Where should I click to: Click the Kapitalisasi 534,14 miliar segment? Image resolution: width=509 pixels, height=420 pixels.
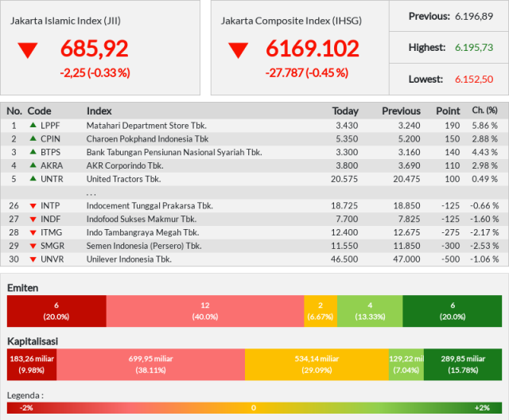317,364
